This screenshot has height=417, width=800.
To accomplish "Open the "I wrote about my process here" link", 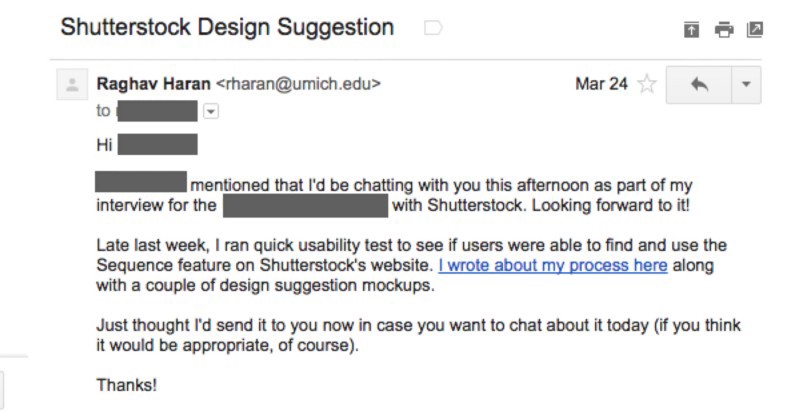I will pos(553,265).
